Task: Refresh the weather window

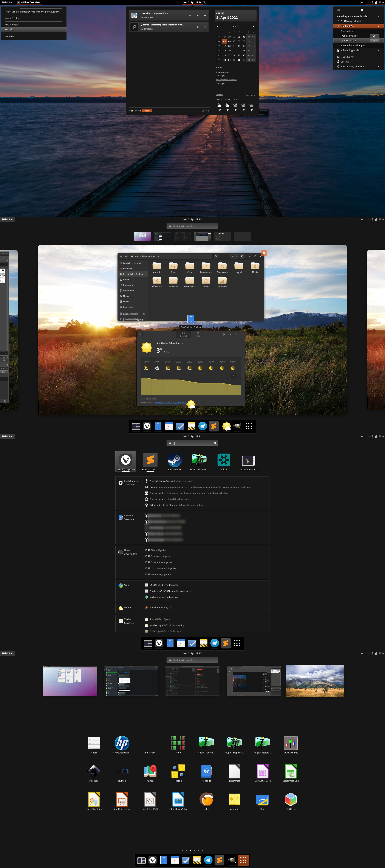Action: (x=140, y=334)
